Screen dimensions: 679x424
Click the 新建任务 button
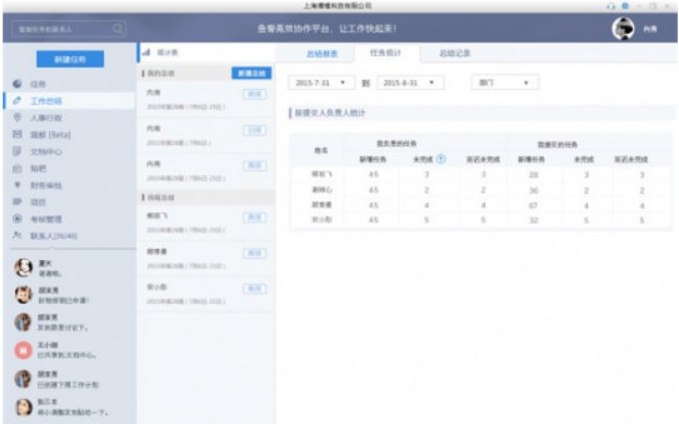(69, 59)
